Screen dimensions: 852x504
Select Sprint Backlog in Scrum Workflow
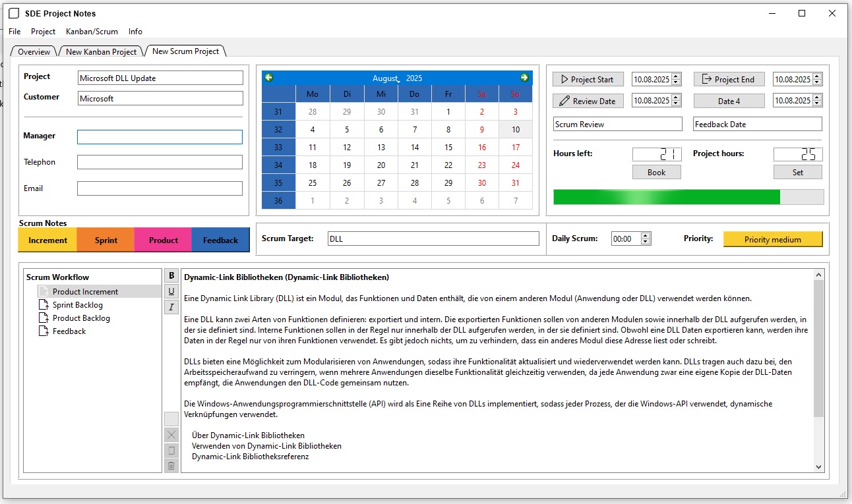pyautogui.click(x=77, y=305)
